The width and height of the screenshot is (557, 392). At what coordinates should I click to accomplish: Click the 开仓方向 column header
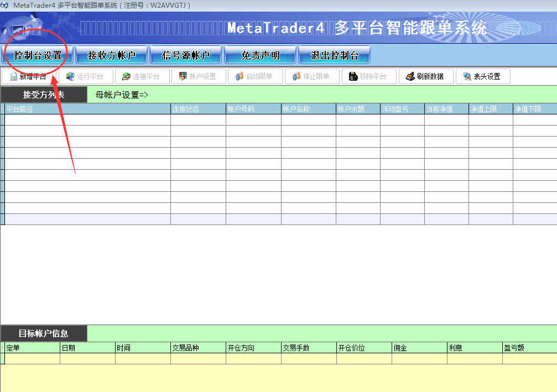(x=254, y=348)
